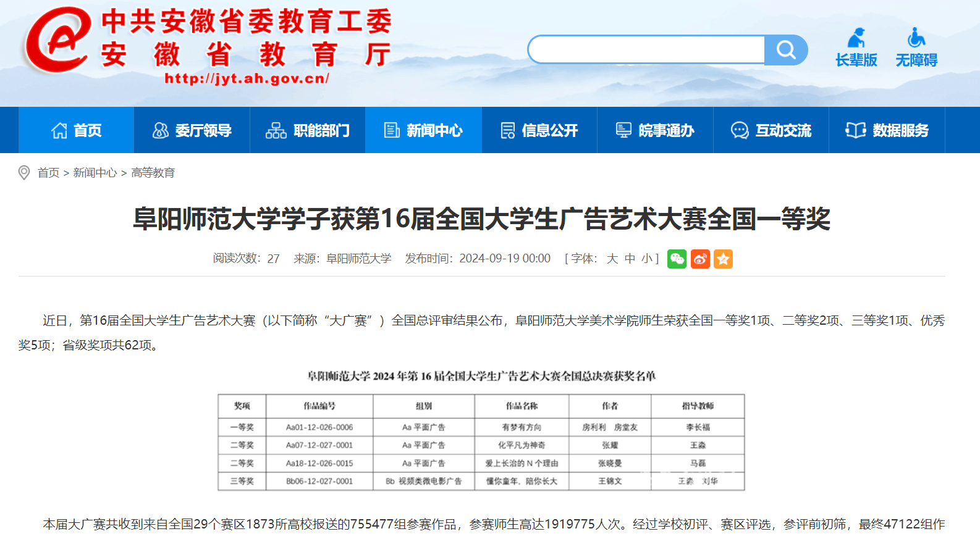This screenshot has width=980, height=534.
Task: Set font size to 中
Action: tap(630, 259)
